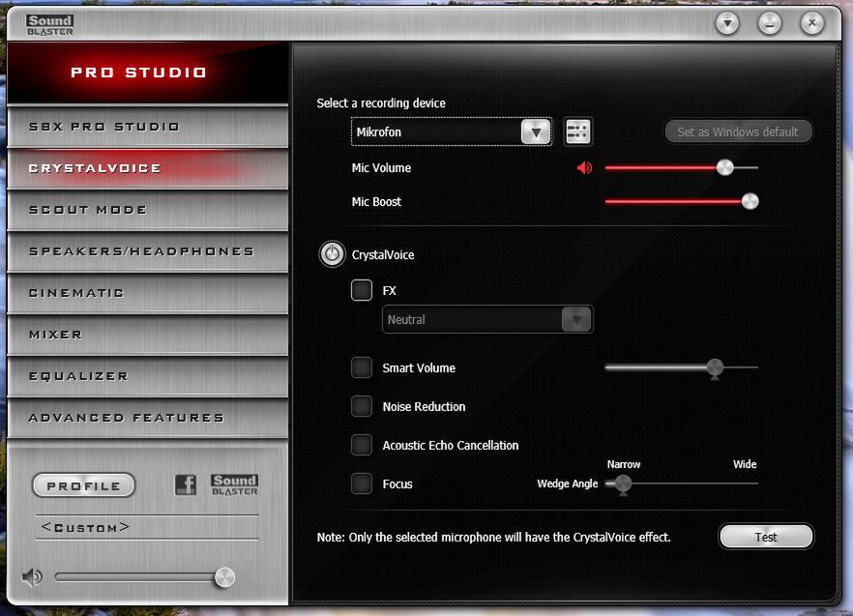Open the Mikrofon recording device dropdown
This screenshot has width=853, height=616.
(452, 132)
